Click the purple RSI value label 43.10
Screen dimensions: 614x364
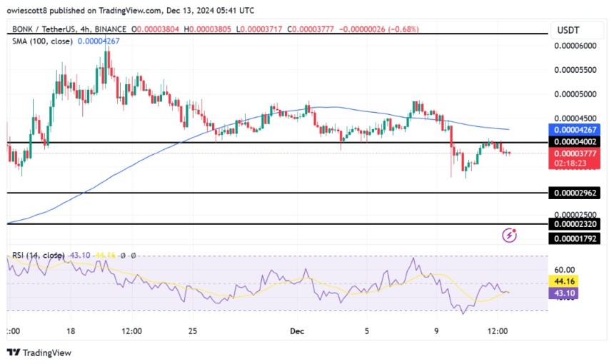tap(564, 293)
